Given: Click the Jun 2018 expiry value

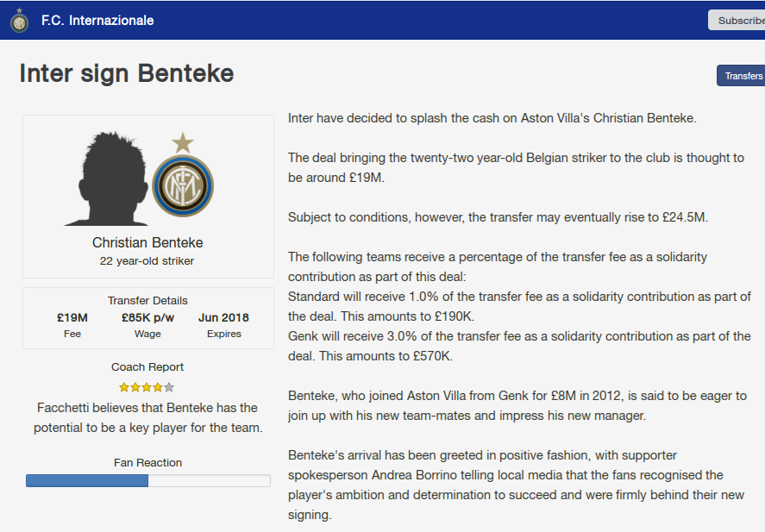Looking at the screenshot, I should tap(223, 317).
